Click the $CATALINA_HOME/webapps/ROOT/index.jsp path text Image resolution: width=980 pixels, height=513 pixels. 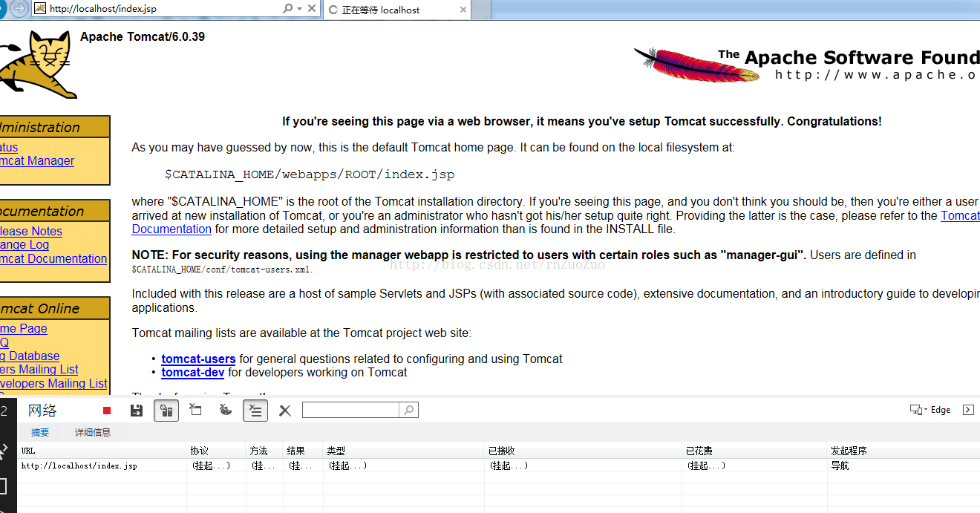[310, 174]
